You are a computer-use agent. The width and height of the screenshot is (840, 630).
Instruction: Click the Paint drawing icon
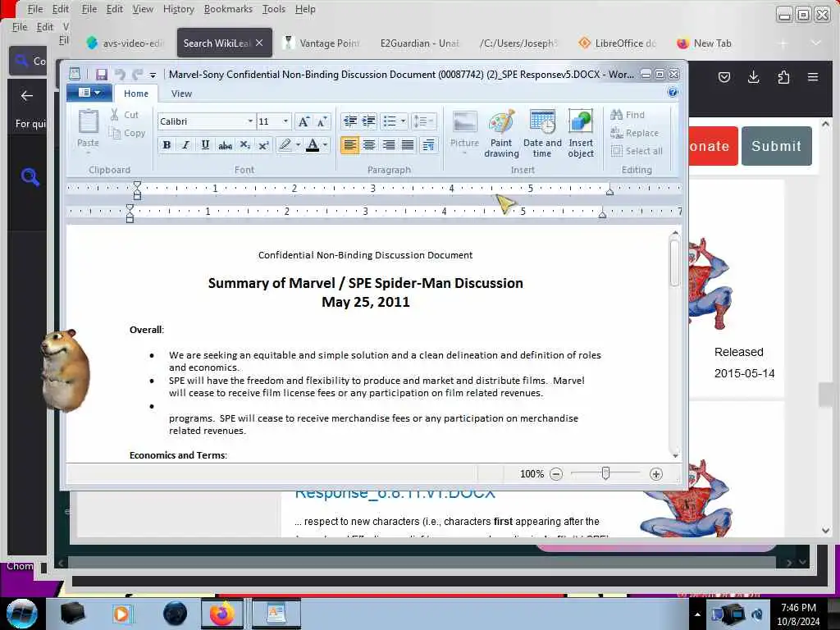501,134
